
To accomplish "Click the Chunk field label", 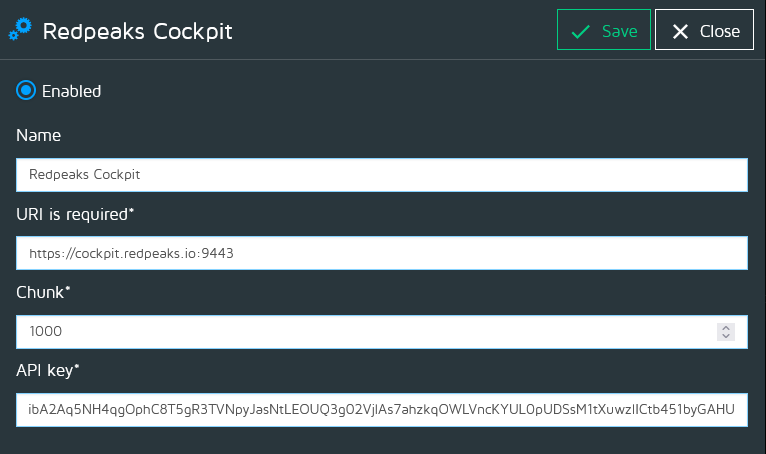I will click(44, 292).
